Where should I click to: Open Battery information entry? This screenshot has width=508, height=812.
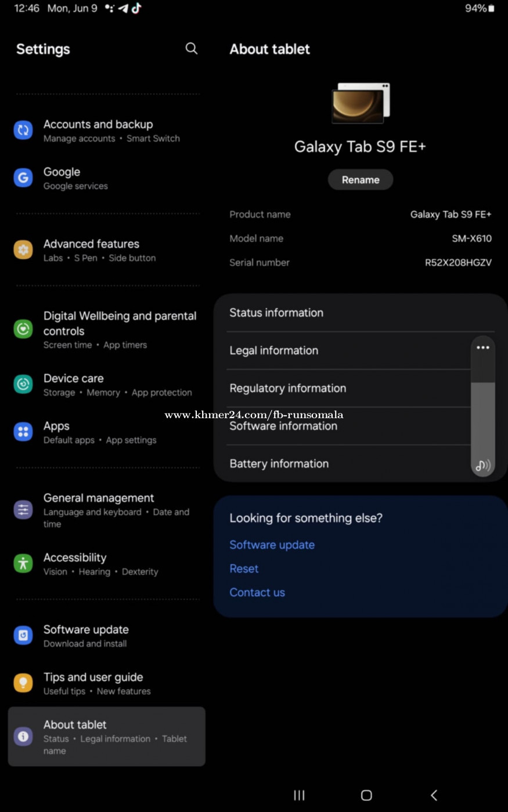pyautogui.click(x=348, y=463)
